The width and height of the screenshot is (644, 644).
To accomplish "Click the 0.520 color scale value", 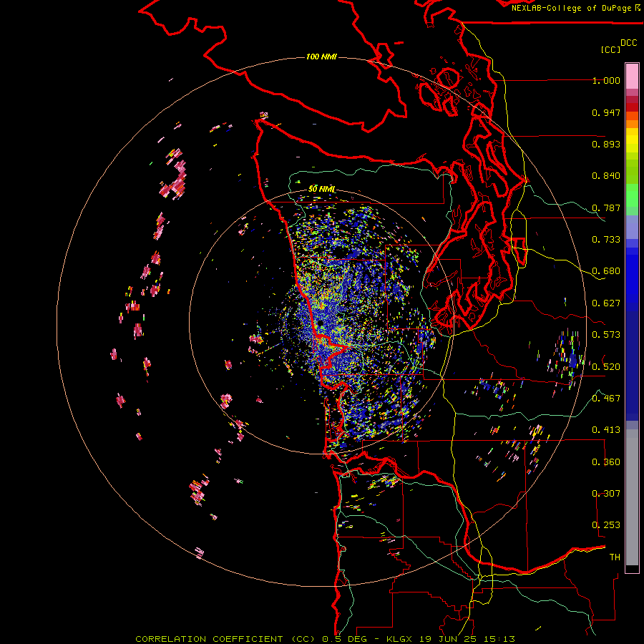I will [x=606, y=367].
